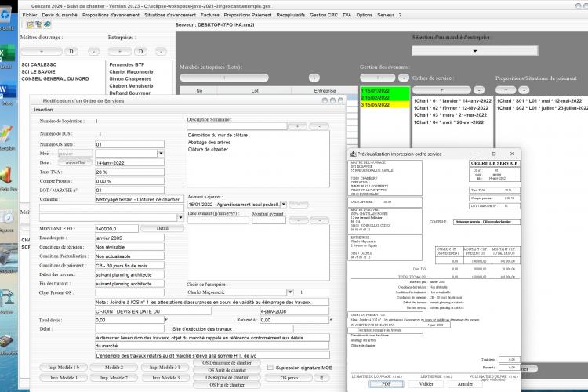Select order 1Charl * 02 * février
Viewport: 588px width, 392px height.
point(451,108)
